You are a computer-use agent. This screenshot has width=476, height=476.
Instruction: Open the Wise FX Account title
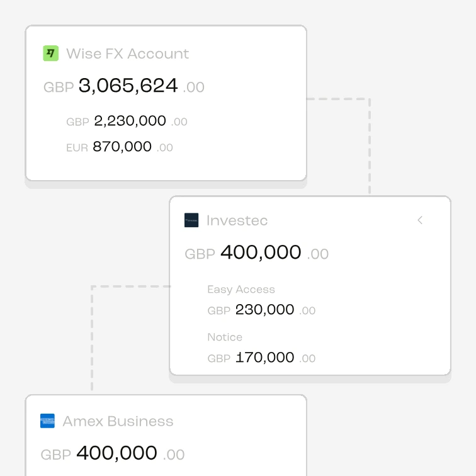click(x=127, y=54)
